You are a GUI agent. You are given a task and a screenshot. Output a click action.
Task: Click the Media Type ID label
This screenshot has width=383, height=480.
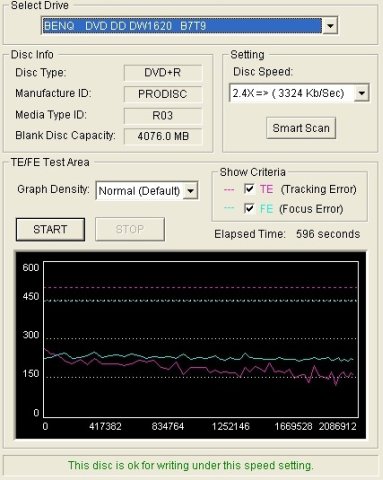coord(51,115)
